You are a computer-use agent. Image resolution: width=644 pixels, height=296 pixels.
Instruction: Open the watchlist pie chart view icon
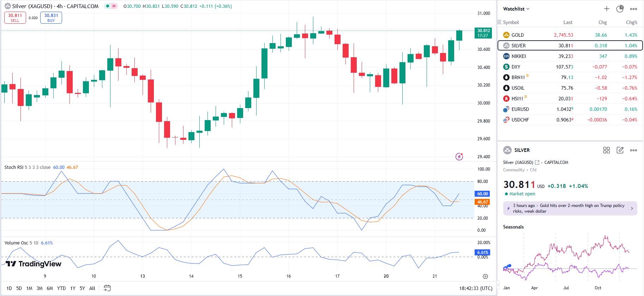click(620, 9)
